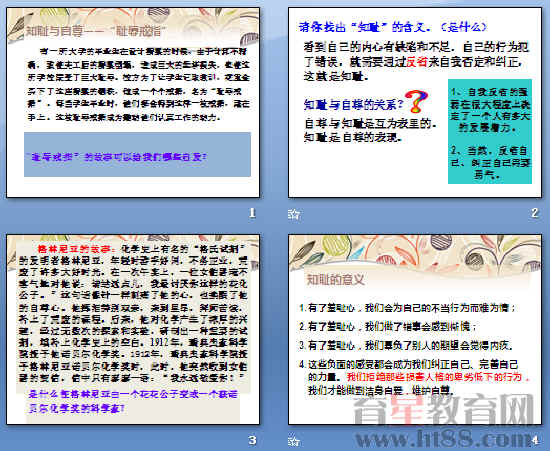
Task: Select slide 4 thumbnail titled 知耻的意义
Action: coord(415,329)
